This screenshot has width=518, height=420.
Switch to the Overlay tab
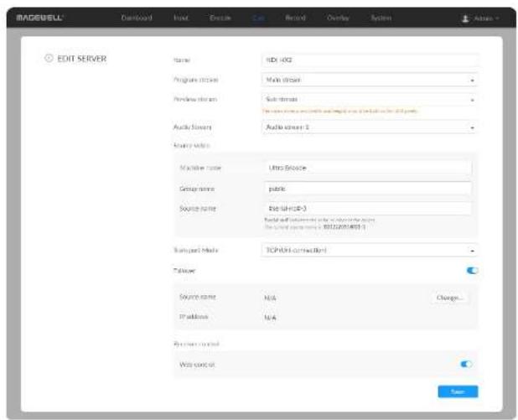coord(338,18)
